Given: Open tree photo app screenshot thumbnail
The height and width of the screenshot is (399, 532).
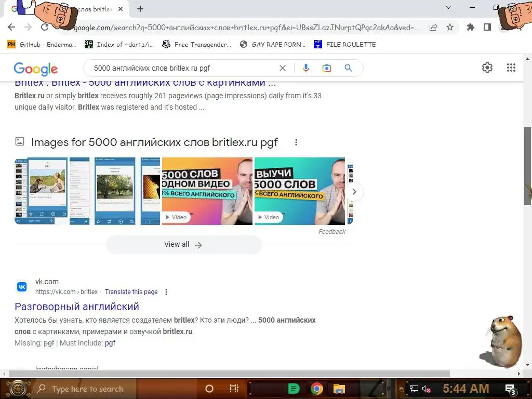Looking at the screenshot, I should click(115, 191).
